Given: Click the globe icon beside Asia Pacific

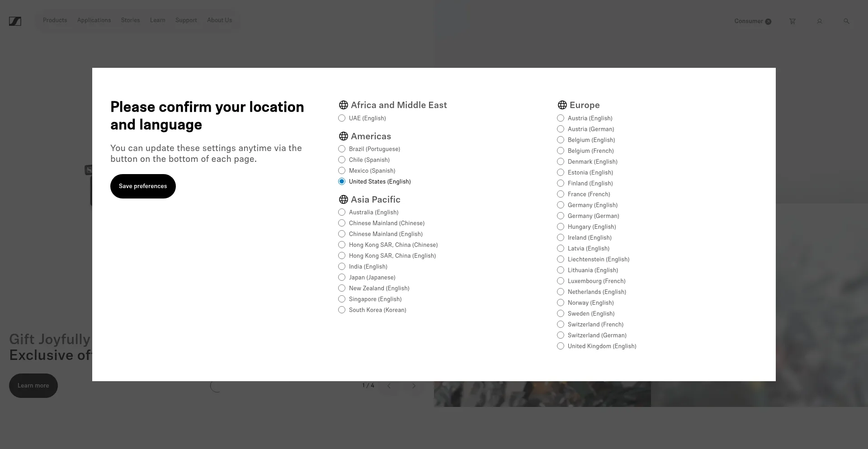Looking at the screenshot, I should pyautogui.click(x=343, y=199).
